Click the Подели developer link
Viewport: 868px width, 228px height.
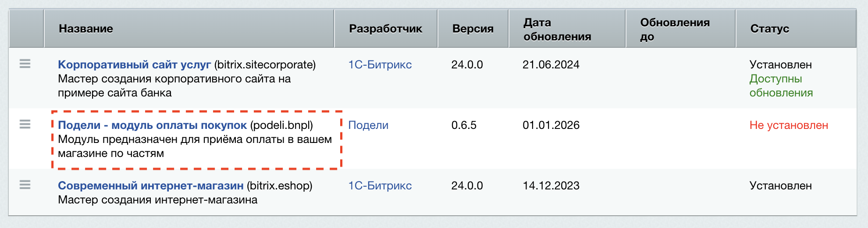[x=368, y=125]
